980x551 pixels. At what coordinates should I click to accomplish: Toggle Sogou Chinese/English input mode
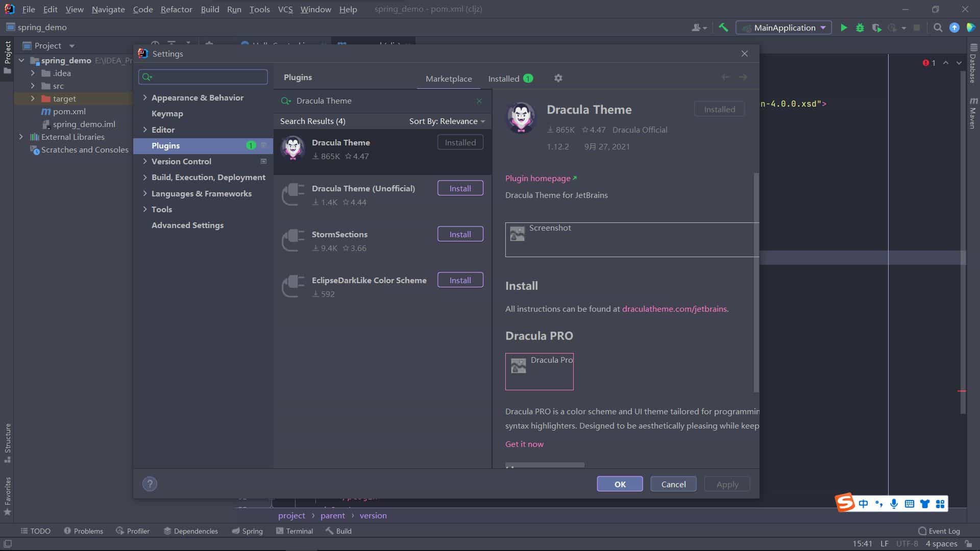[863, 504]
